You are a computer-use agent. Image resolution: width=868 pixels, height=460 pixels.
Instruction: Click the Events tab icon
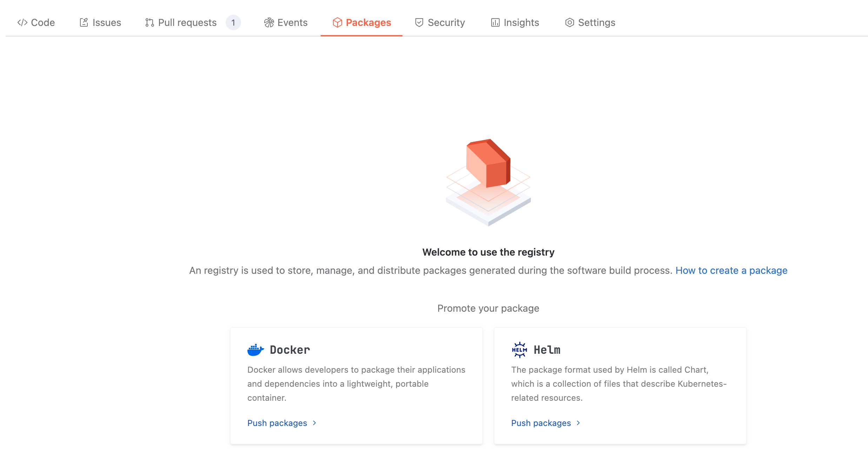tap(269, 22)
